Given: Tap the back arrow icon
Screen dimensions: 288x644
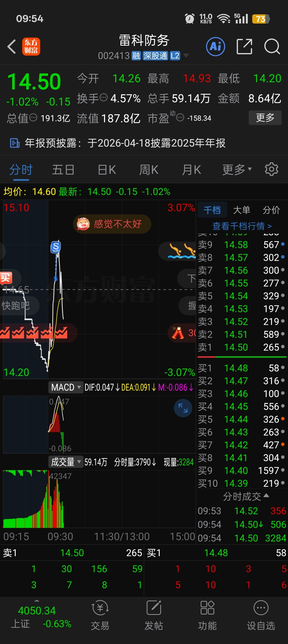Looking at the screenshot, I should pyautogui.click(x=12, y=47).
